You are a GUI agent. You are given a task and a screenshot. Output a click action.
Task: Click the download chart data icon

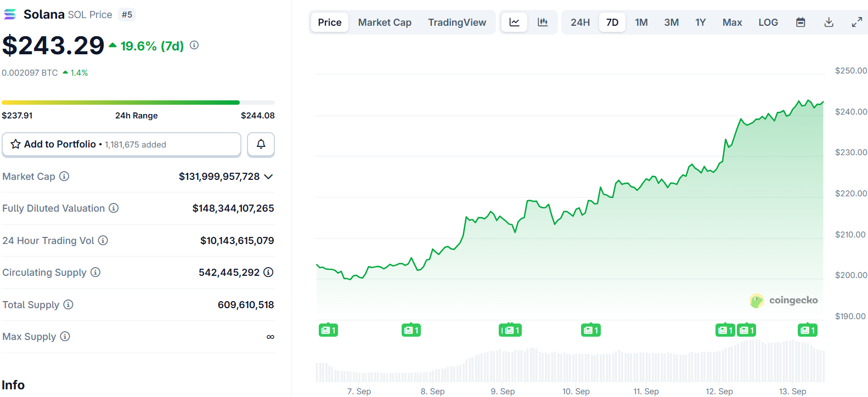click(x=829, y=22)
